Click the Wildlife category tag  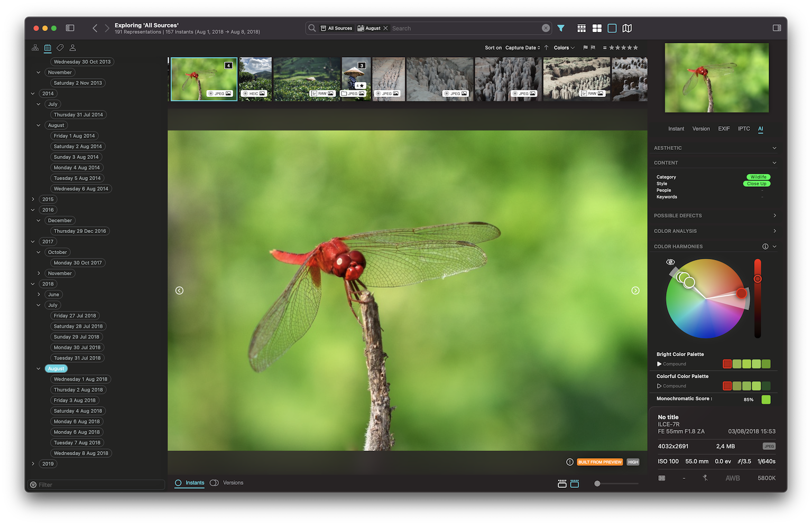click(x=759, y=177)
